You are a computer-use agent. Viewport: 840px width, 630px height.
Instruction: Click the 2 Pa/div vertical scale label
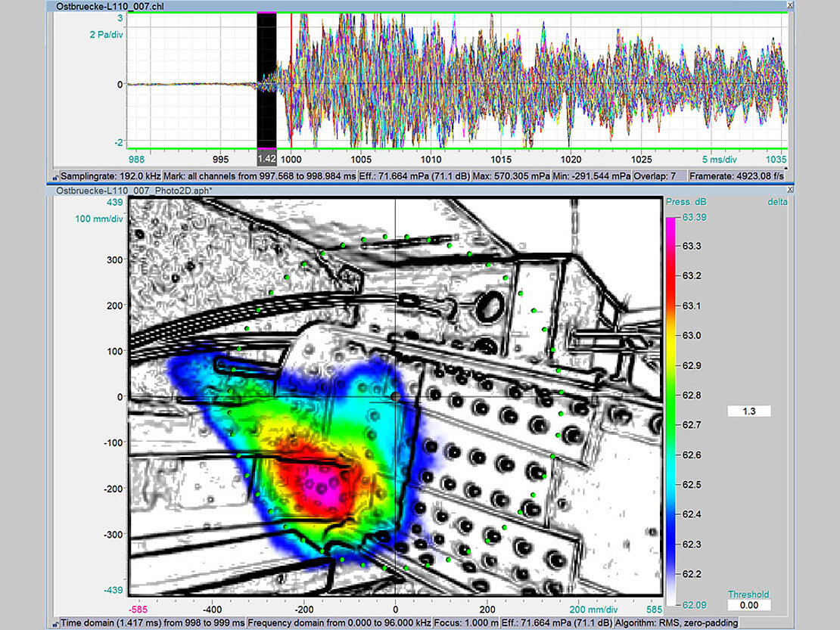[106, 35]
